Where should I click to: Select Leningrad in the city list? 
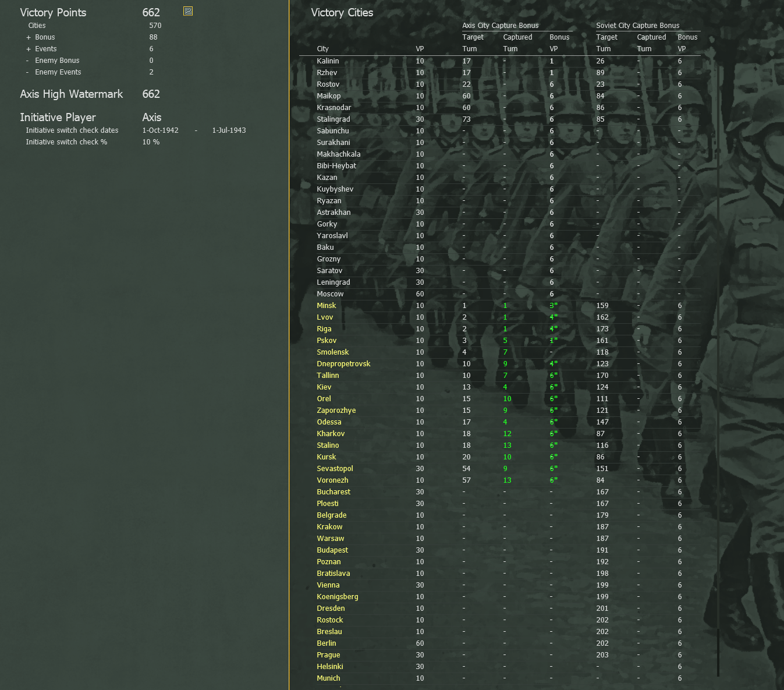[334, 282]
